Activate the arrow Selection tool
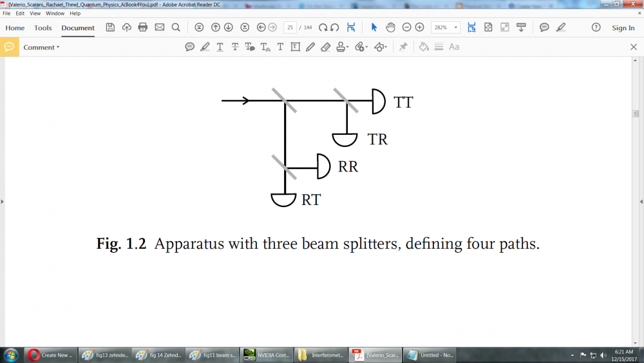 (x=374, y=28)
